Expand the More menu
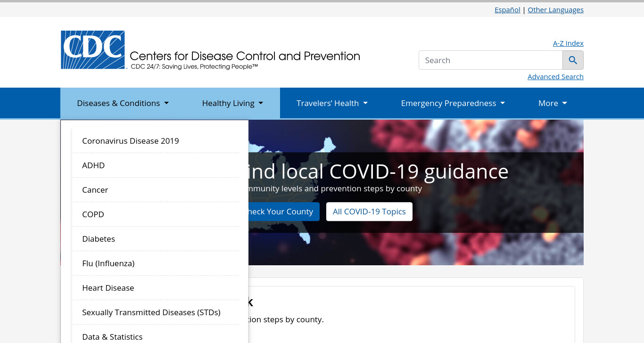The image size is (644, 343). coord(553,103)
